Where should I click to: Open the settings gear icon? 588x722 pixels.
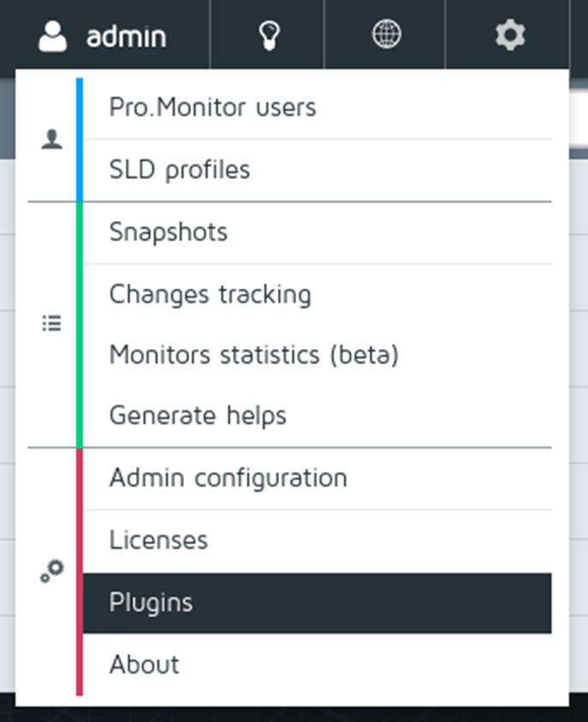click(510, 35)
